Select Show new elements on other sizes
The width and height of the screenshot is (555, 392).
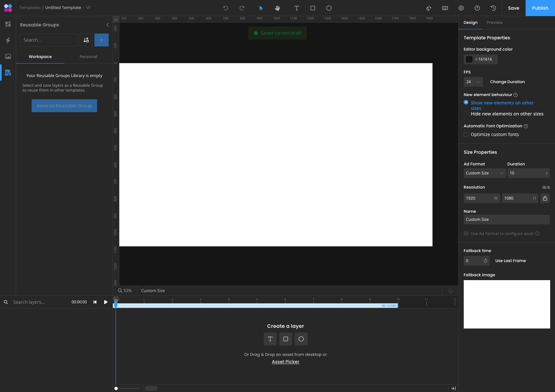pos(466,102)
